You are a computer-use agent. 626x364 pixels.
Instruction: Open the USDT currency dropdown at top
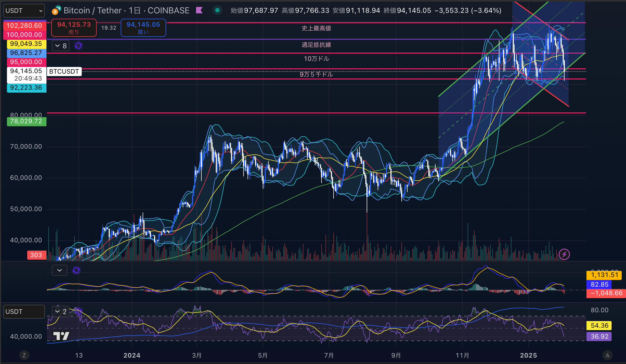(24, 11)
